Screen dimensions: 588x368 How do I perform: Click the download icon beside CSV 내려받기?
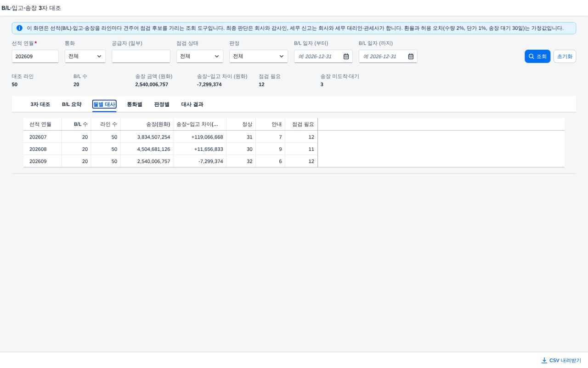544,360
